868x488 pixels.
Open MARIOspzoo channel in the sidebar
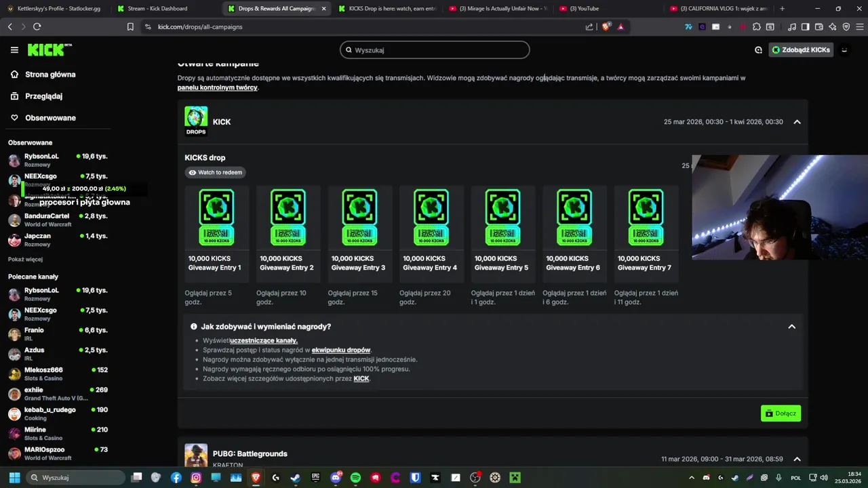pyautogui.click(x=58, y=453)
